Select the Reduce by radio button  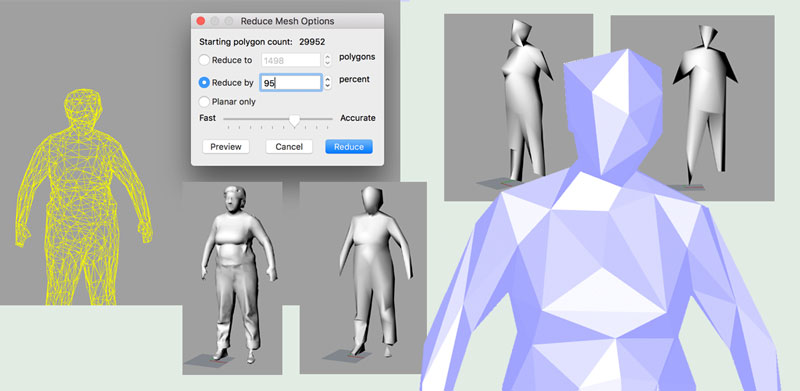coord(204,82)
